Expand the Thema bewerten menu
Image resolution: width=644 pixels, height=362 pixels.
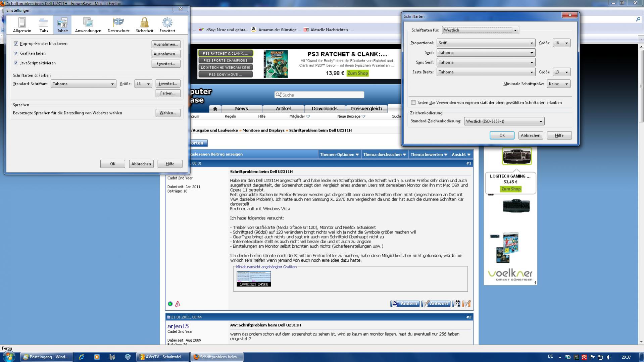tap(429, 155)
